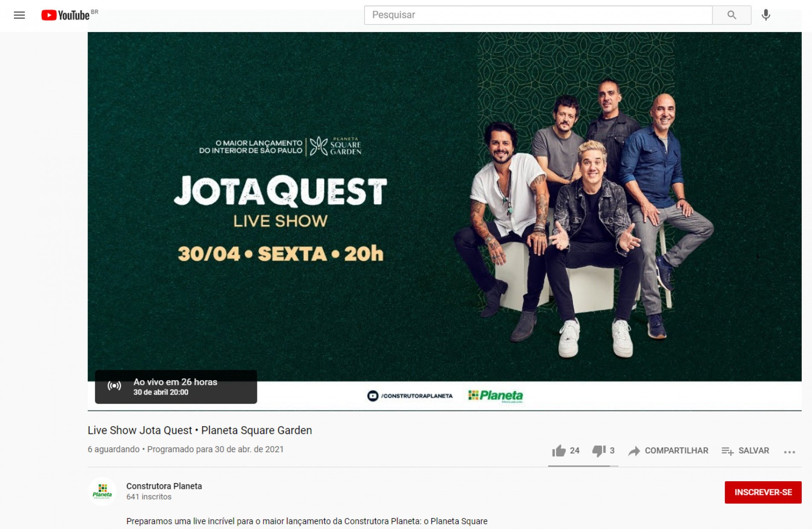Click the INSCREVER-SE subscribe button
Screen dimensions: 812x529
(x=763, y=492)
